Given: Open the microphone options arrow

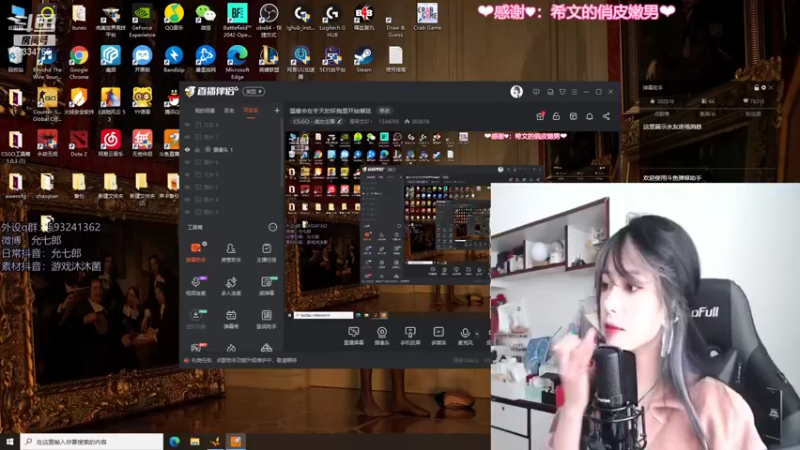Looking at the screenshot, I should 477,334.
